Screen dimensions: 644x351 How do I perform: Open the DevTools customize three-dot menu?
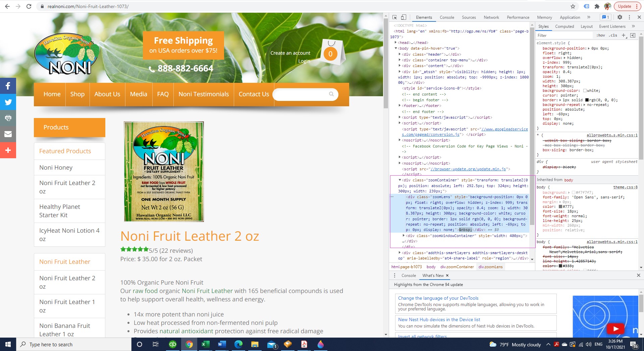(629, 17)
